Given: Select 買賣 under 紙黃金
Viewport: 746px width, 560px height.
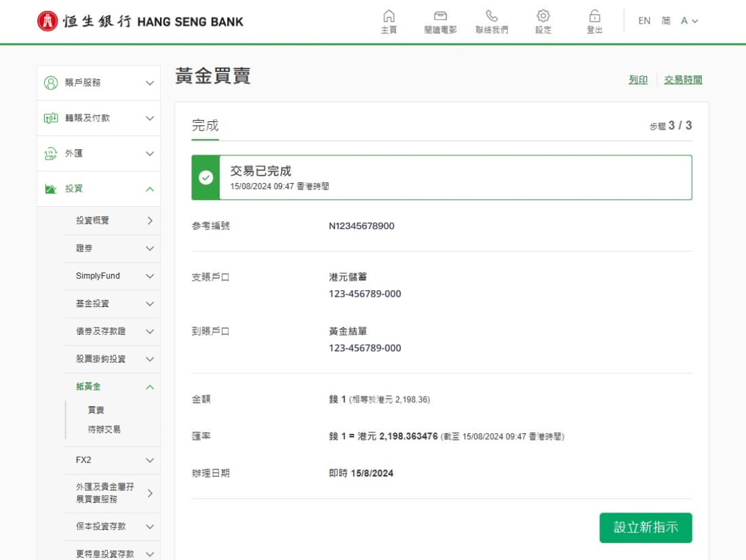Looking at the screenshot, I should [x=96, y=410].
